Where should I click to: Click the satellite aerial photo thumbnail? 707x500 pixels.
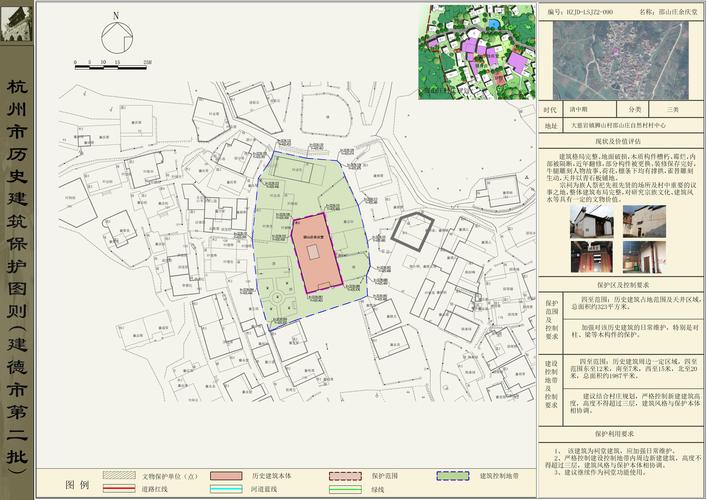pyautogui.click(x=620, y=60)
